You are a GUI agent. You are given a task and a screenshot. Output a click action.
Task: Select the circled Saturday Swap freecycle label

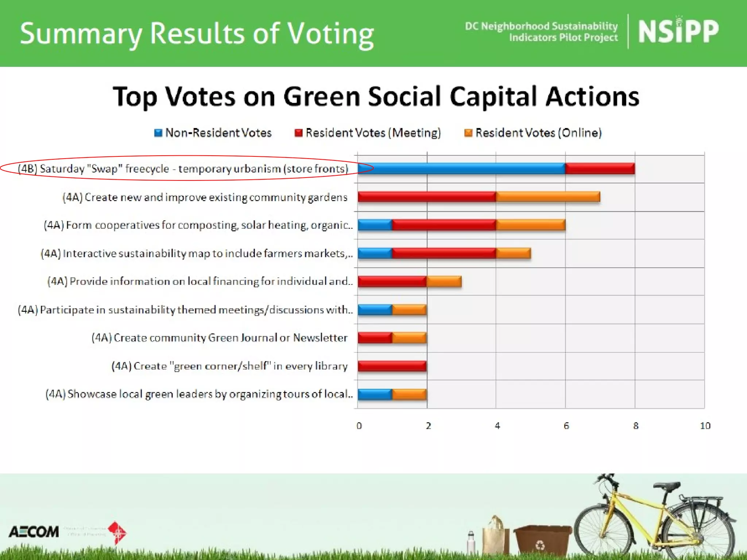point(183,169)
